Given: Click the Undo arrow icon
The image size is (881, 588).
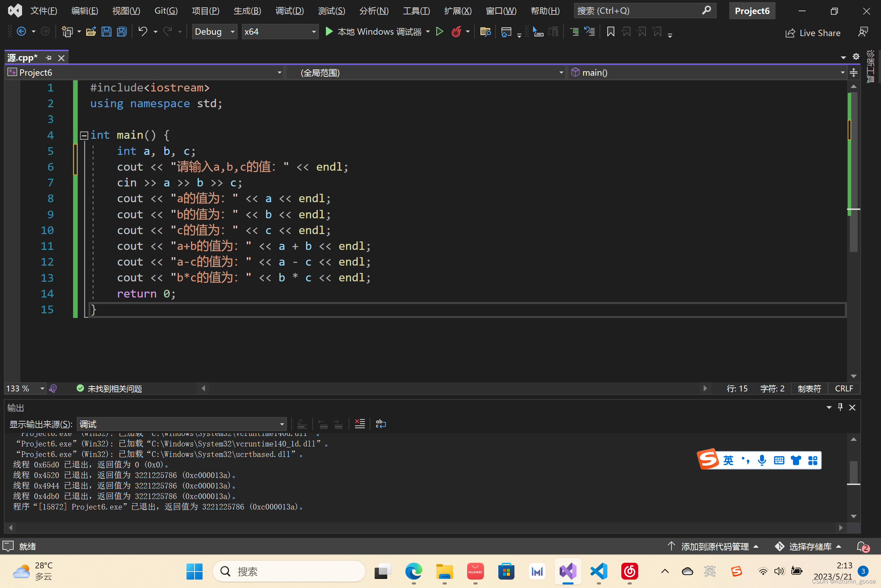Looking at the screenshot, I should tap(143, 32).
